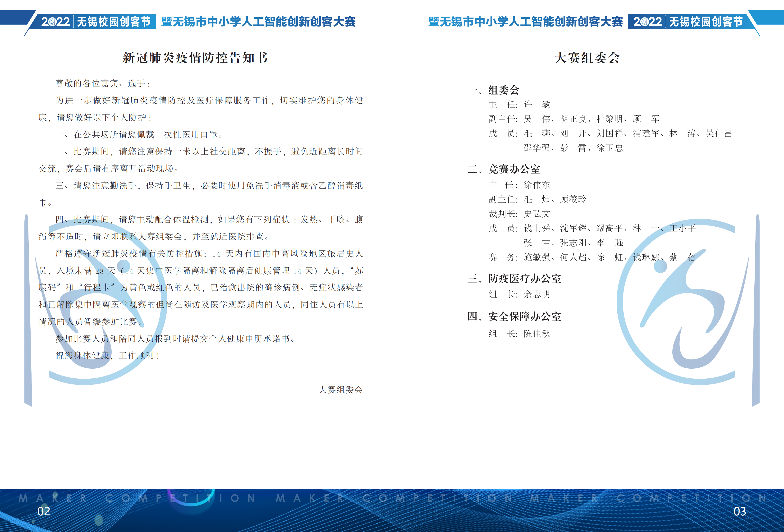Viewport: 784px width, 532px height.
Task: Click the line starting 四、比赛期间,请您主动配合体温检测
Action: tap(209, 220)
